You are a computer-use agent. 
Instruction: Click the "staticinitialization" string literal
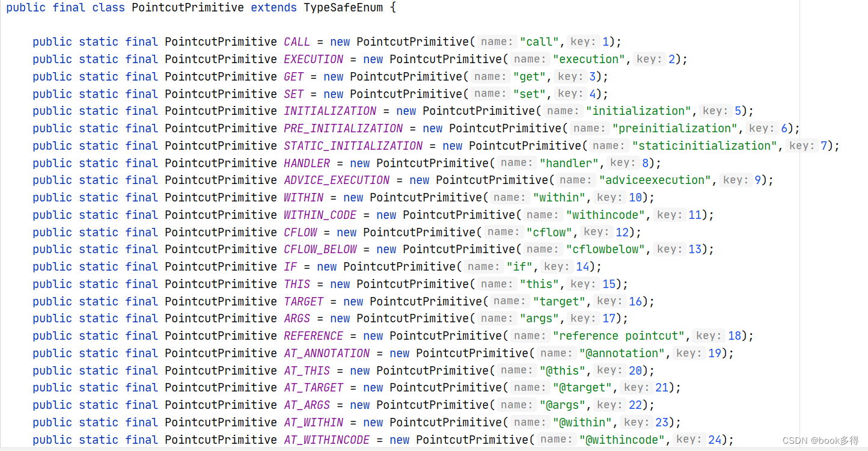coord(705,146)
